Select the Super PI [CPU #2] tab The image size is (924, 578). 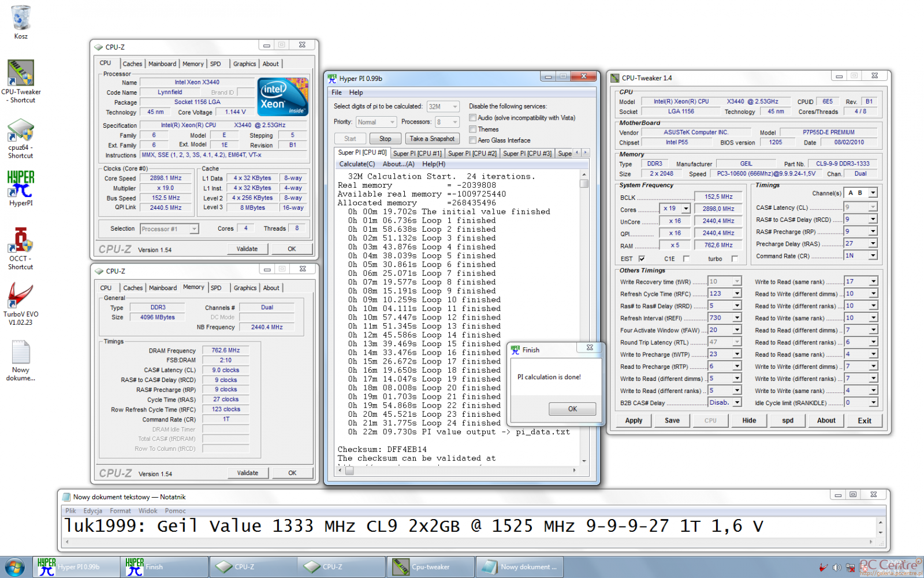tap(472, 153)
